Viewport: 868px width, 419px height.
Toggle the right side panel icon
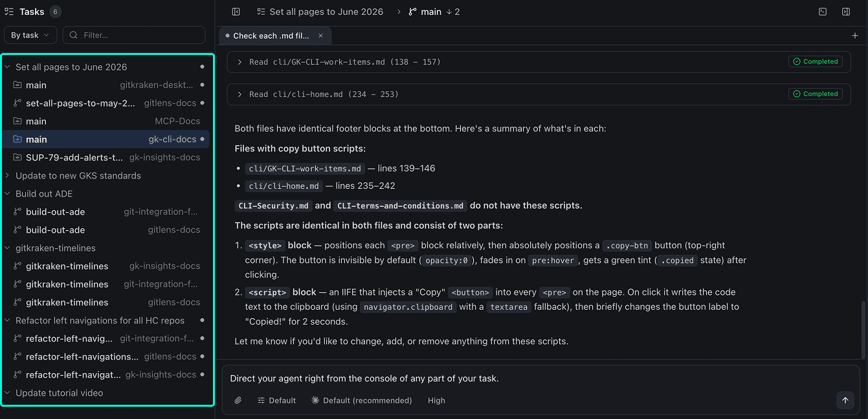[x=846, y=12]
